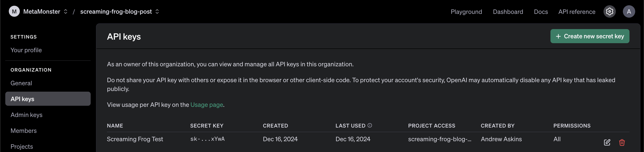644x152 pixels.
Task: Expand the screaming-frog-blog-post project switcher
Action: click(x=157, y=11)
